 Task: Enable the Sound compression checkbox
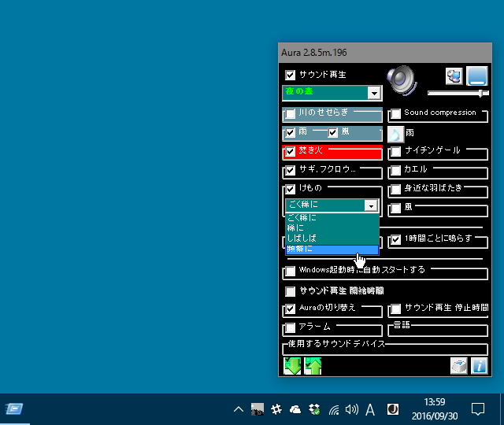click(395, 113)
